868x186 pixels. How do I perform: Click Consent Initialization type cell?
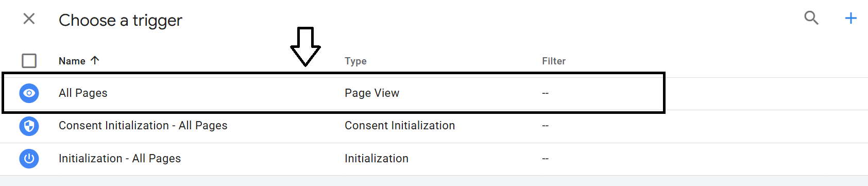click(x=400, y=126)
